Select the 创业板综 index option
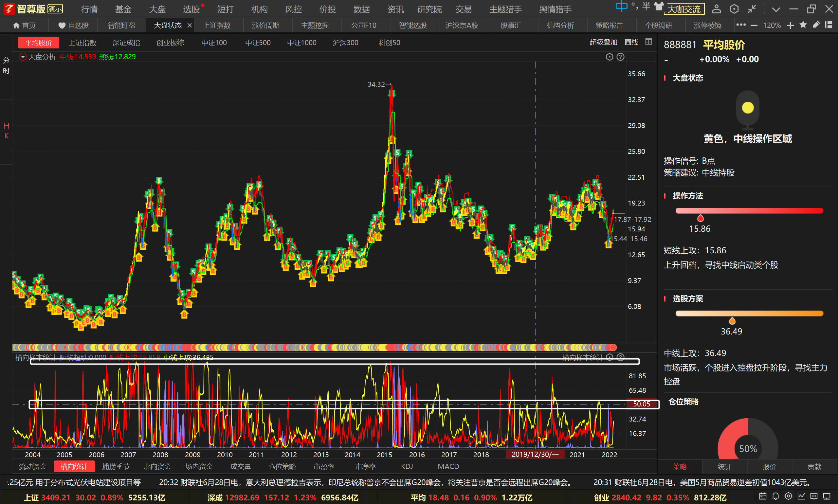This screenshot has height=504, width=838. tap(170, 43)
